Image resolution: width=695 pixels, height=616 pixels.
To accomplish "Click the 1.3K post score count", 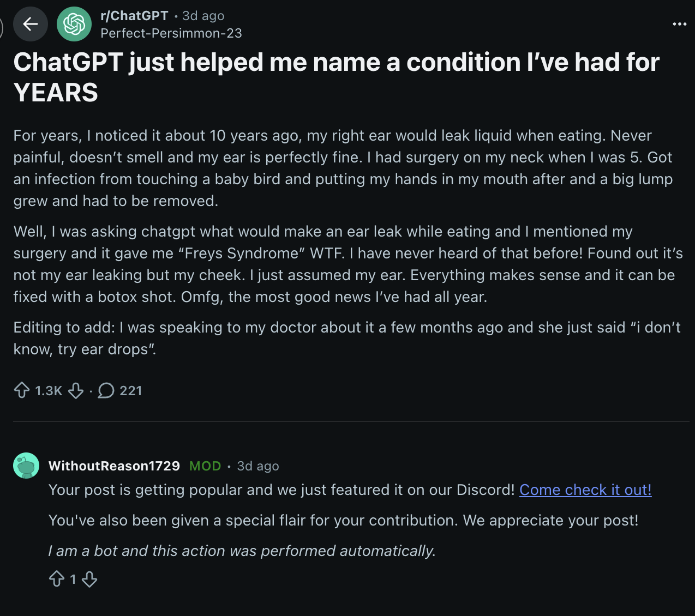I will pos(49,391).
